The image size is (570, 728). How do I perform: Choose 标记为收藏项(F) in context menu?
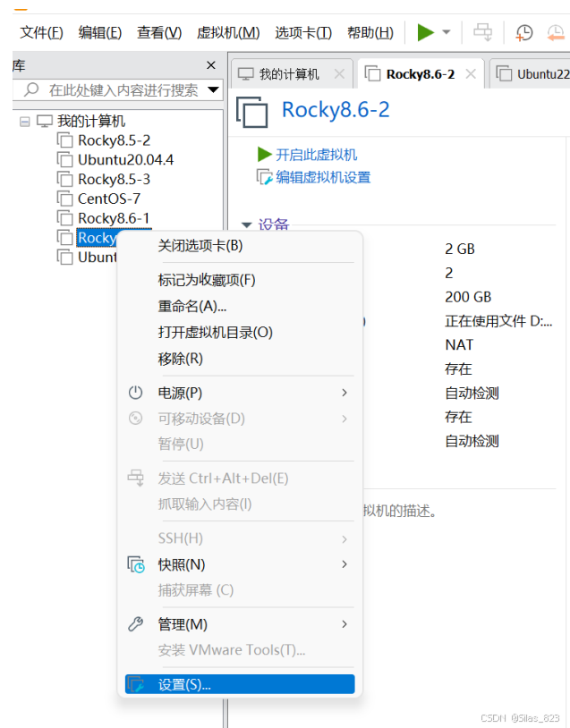coord(240,280)
